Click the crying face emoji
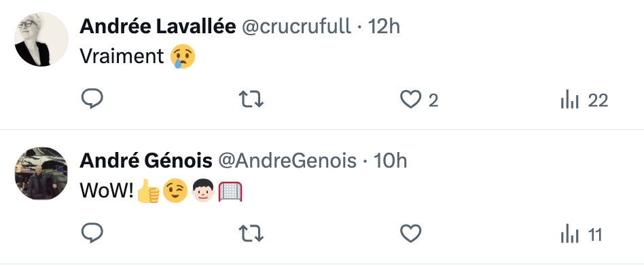 coord(183,56)
